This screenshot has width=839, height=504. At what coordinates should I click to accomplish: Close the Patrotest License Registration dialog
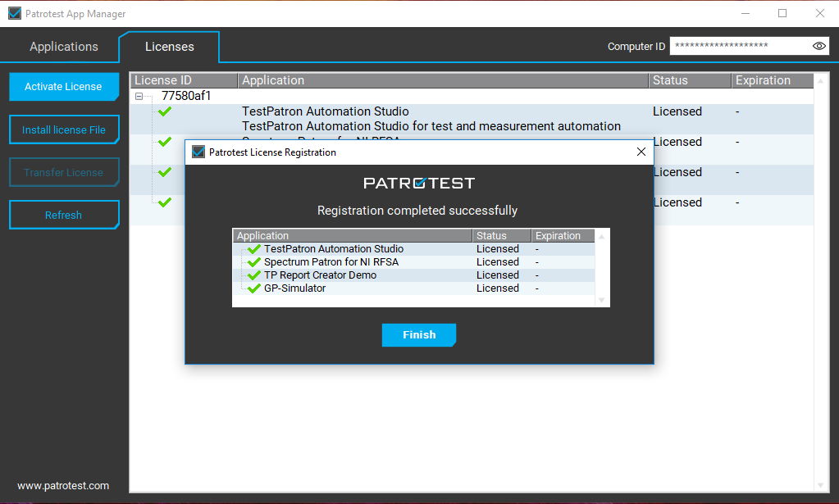click(x=641, y=152)
